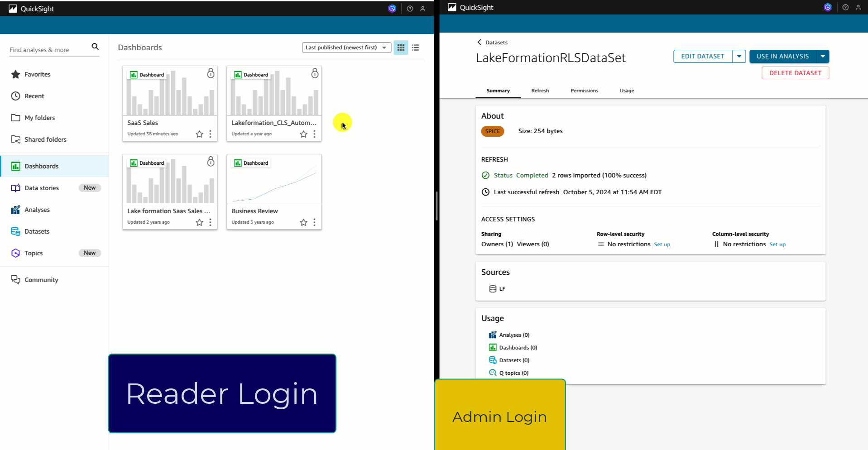Viewport: 868px width, 450px height.
Task: Open Amazon Q icon in admin window header
Action: tap(828, 7)
